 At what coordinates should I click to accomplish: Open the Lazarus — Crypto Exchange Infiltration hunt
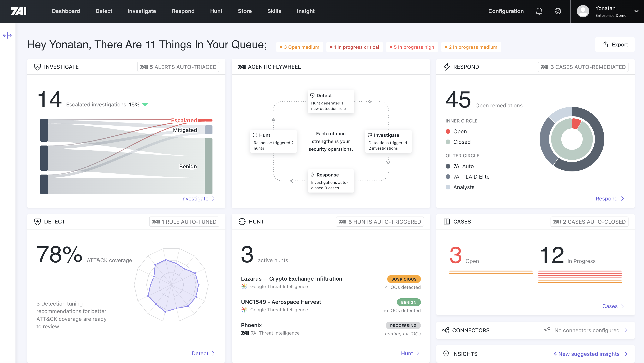[291, 278]
